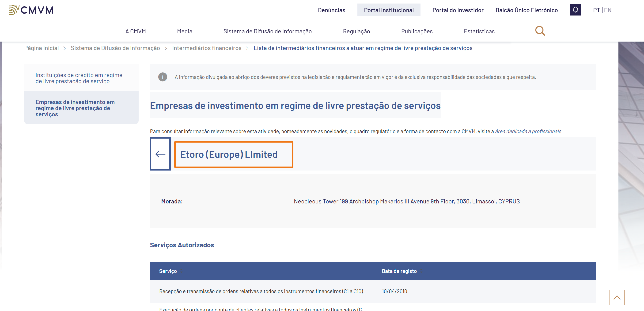
Task: Select Instituições de crédito sidebar item
Action: click(81, 78)
